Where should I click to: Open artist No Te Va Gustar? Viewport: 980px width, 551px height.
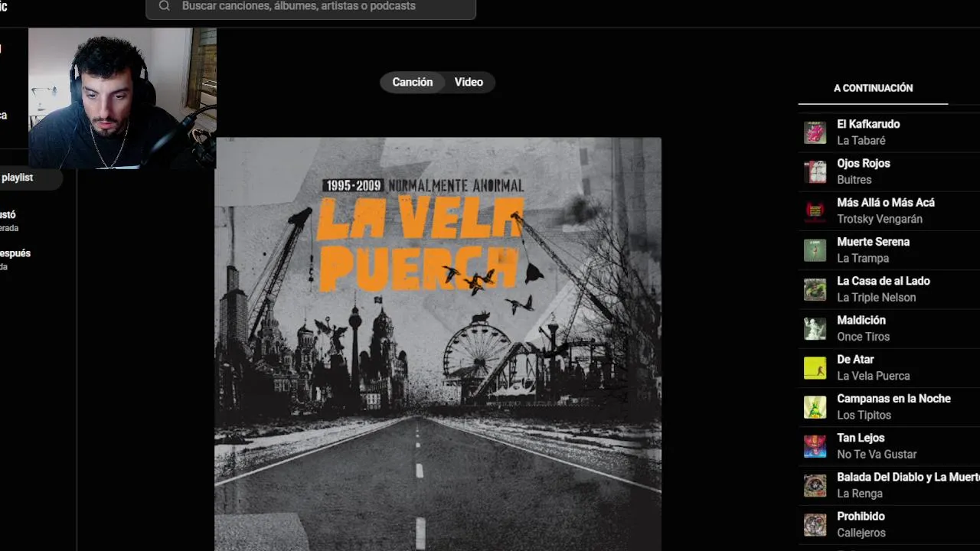877,455
